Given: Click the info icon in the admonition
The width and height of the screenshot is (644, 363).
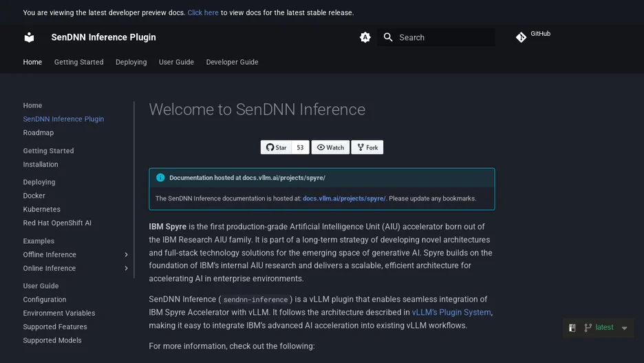Looking at the screenshot, I should [160, 178].
